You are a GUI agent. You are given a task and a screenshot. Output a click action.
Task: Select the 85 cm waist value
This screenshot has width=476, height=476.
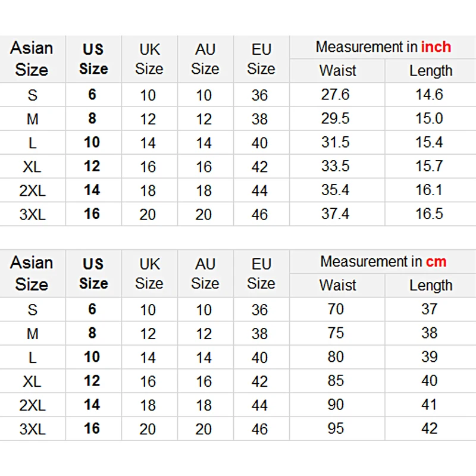[x=336, y=381]
